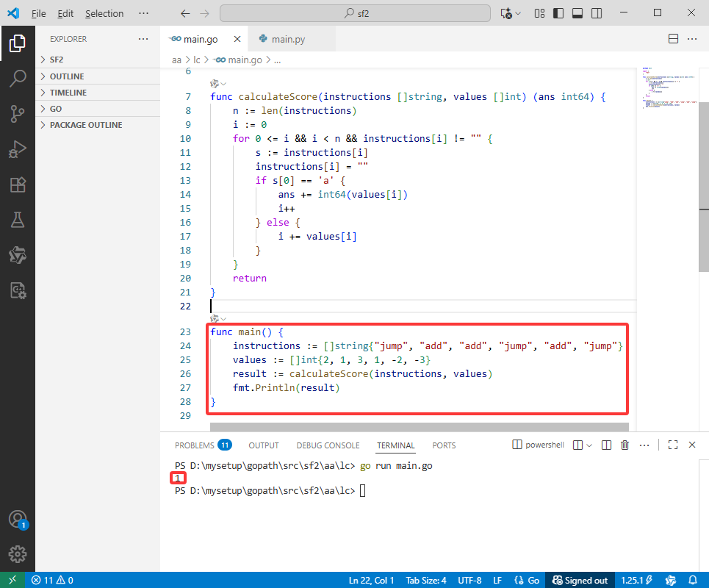Switch to the PORTS panel tab
This screenshot has width=709, height=588.
pos(444,445)
